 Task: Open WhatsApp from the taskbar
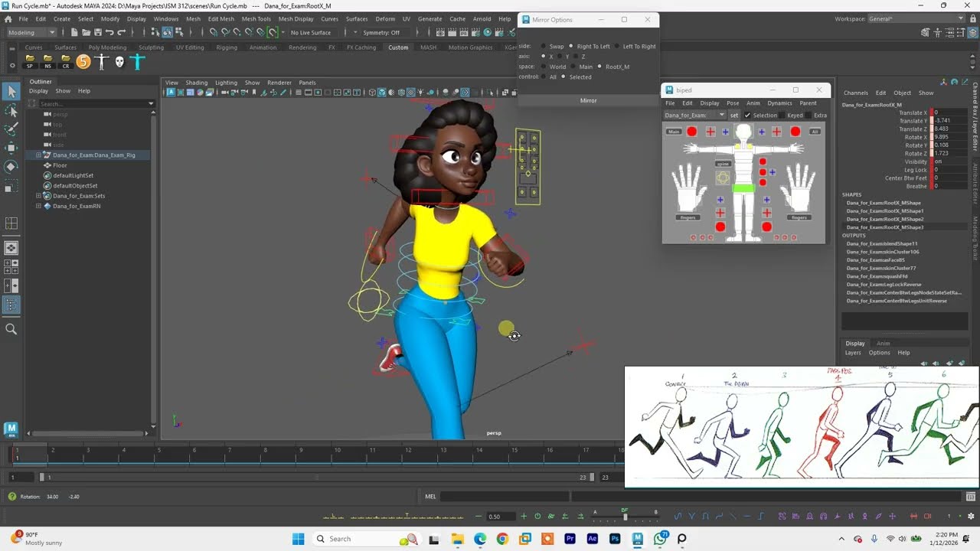point(660,539)
